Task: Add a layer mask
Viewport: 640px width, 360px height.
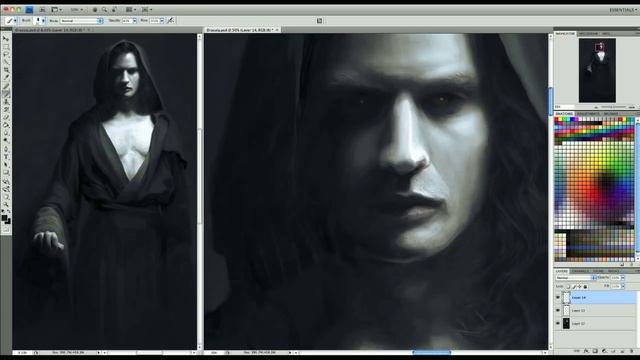Action: (x=595, y=351)
